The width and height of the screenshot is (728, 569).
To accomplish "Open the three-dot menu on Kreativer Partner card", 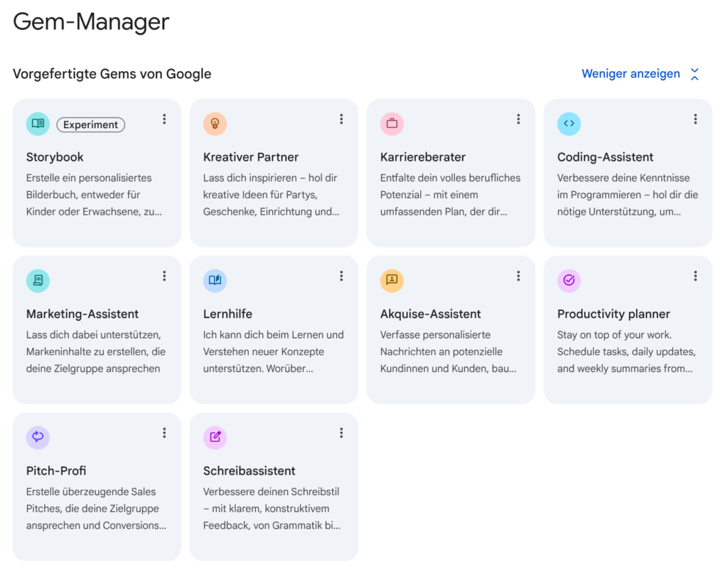I will (341, 119).
